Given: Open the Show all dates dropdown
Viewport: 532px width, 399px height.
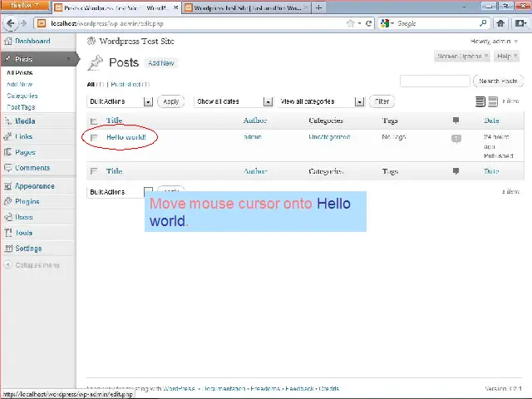Looking at the screenshot, I should tap(234, 101).
